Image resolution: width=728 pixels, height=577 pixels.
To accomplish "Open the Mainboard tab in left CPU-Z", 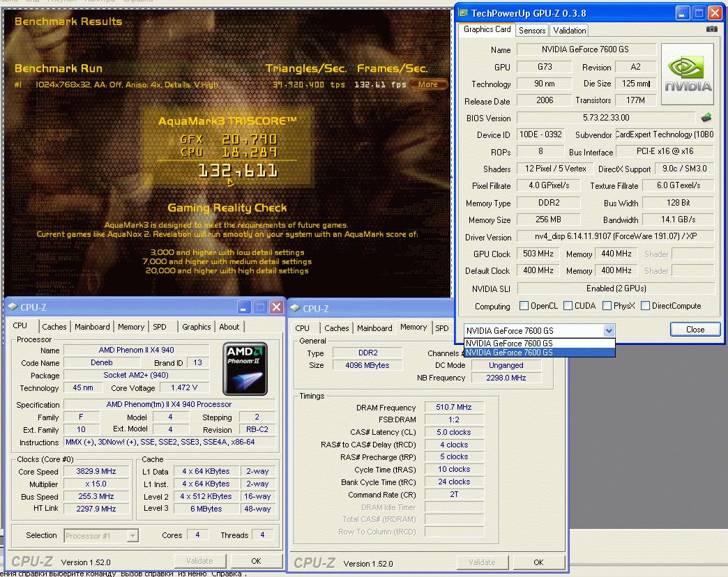I will click(x=92, y=327).
